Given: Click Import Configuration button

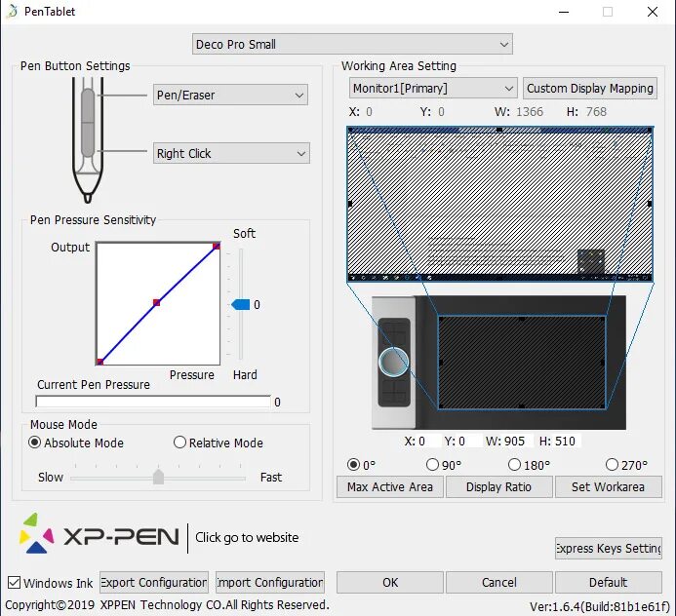Looking at the screenshot, I should pyautogui.click(x=270, y=583).
